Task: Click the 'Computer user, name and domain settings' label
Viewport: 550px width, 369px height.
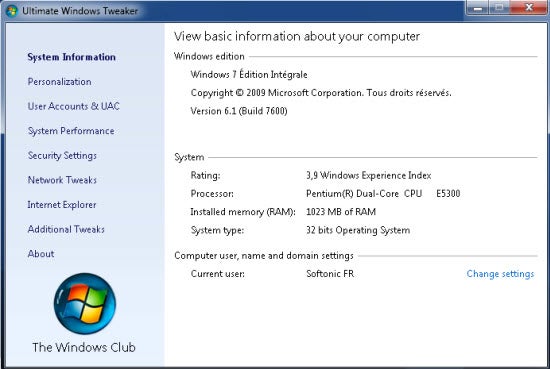Action: (264, 255)
